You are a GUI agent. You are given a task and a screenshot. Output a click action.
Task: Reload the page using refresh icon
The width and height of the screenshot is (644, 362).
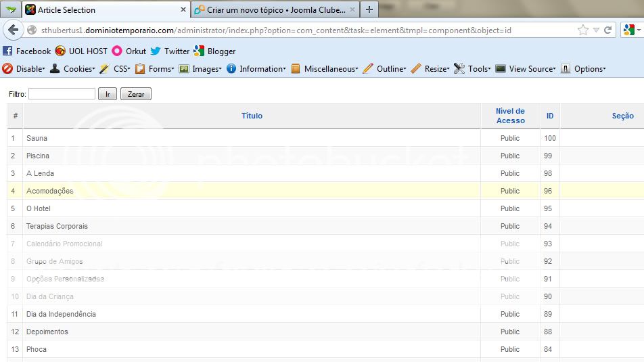[608, 30]
